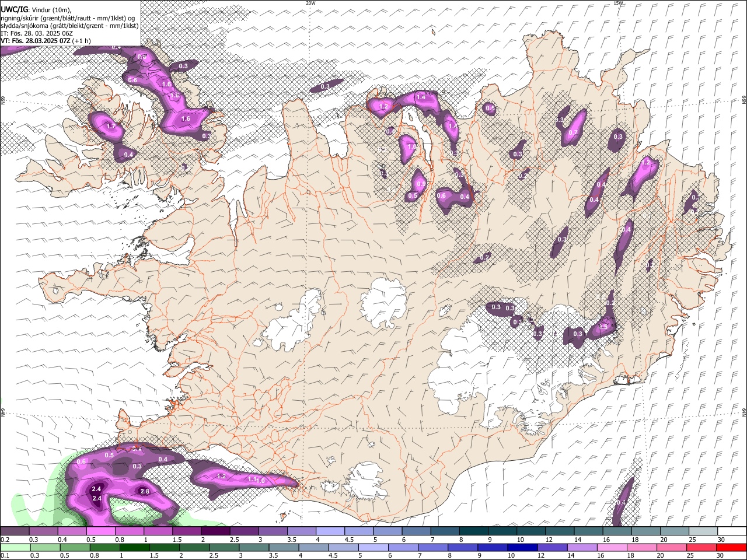Click the '30' label in the rain legend

tap(721, 556)
